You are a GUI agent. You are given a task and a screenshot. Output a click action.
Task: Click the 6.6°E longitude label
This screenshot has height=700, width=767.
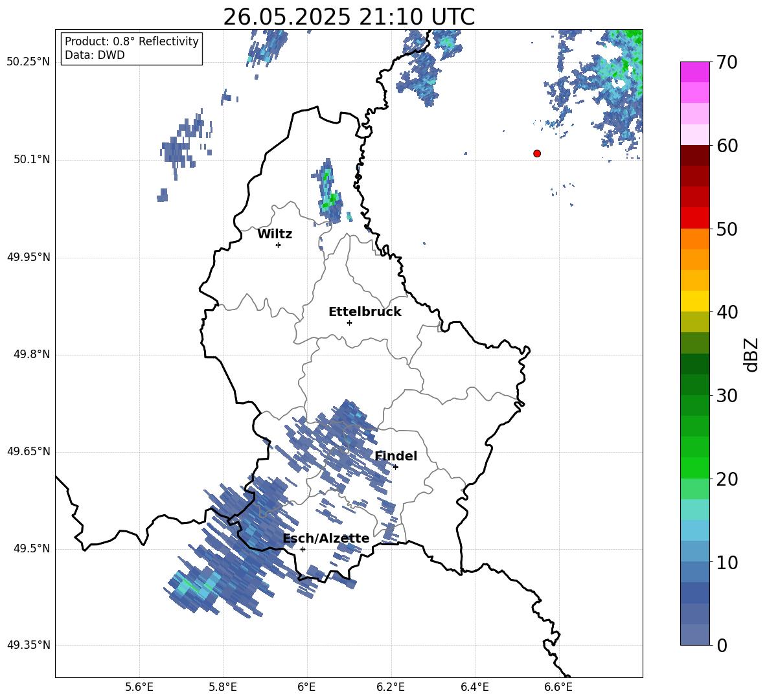[558, 688]
